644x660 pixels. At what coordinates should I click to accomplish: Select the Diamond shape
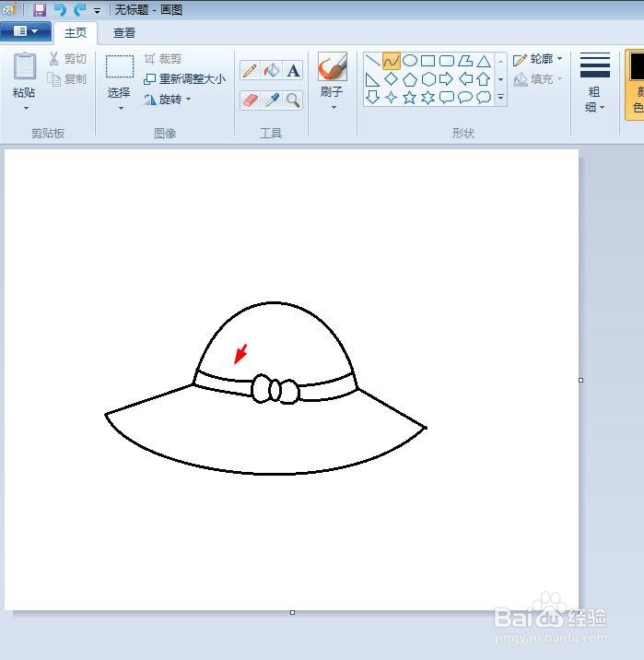tap(392, 79)
